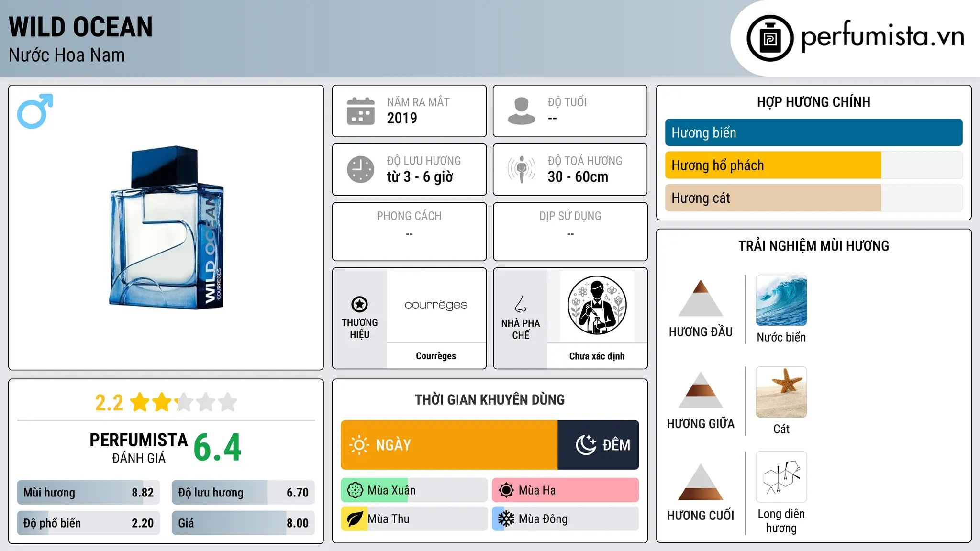Image resolution: width=980 pixels, height=551 pixels.
Task: Open the Nước biển wave thumbnail
Action: point(781,300)
